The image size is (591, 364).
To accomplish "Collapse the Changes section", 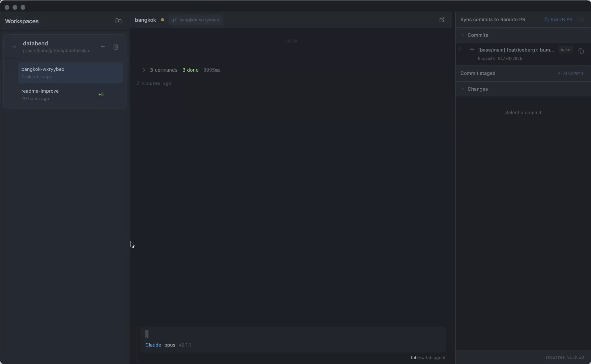I will click(463, 89).
